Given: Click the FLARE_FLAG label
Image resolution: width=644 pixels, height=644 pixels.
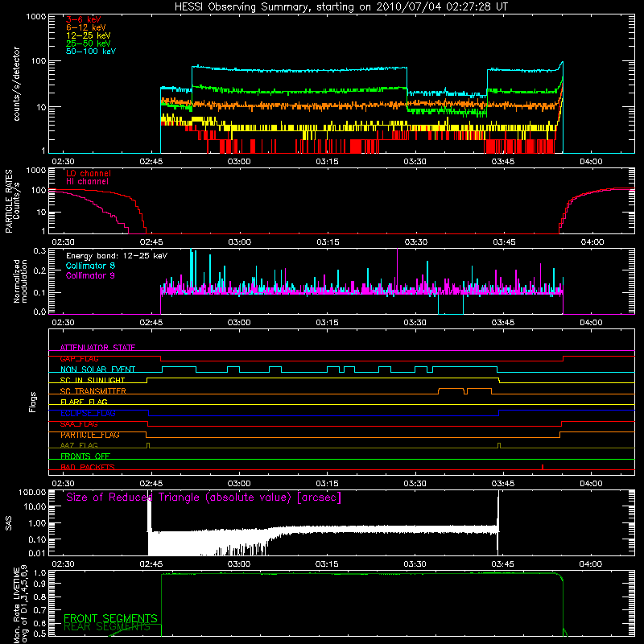Looking at the screenshot, I should pos(84,402).
